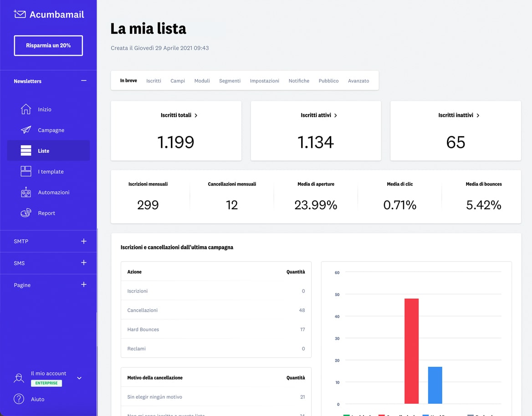Expand the Pagine section
The image size is (532, 416).
pyautogui.click(x=83, y=285)
